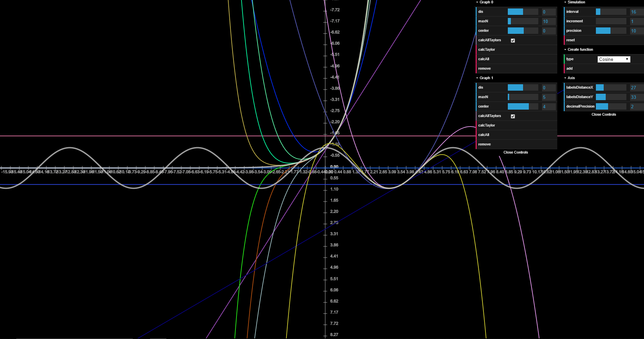Collapse the Simulation folder

[604, 2]
